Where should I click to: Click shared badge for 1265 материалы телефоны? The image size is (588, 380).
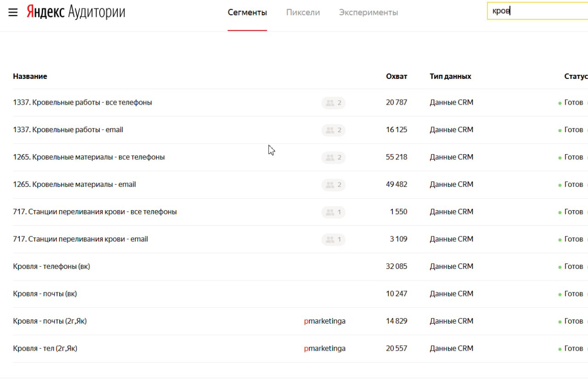point(333,157)
